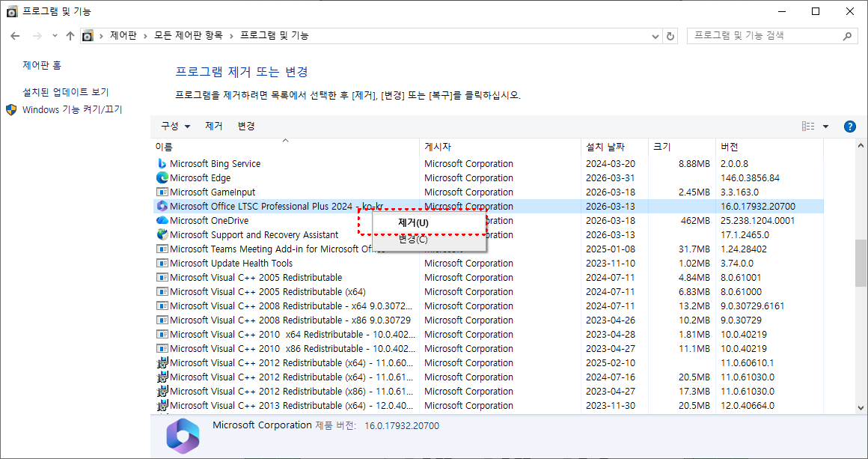The width and height of the screenshot is (868, 459).
Task: Click the scrollbar down arrow
Action: 861,407
